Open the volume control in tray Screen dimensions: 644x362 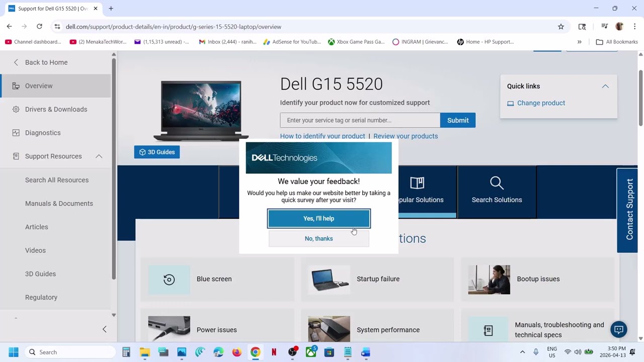coord(578,352)
